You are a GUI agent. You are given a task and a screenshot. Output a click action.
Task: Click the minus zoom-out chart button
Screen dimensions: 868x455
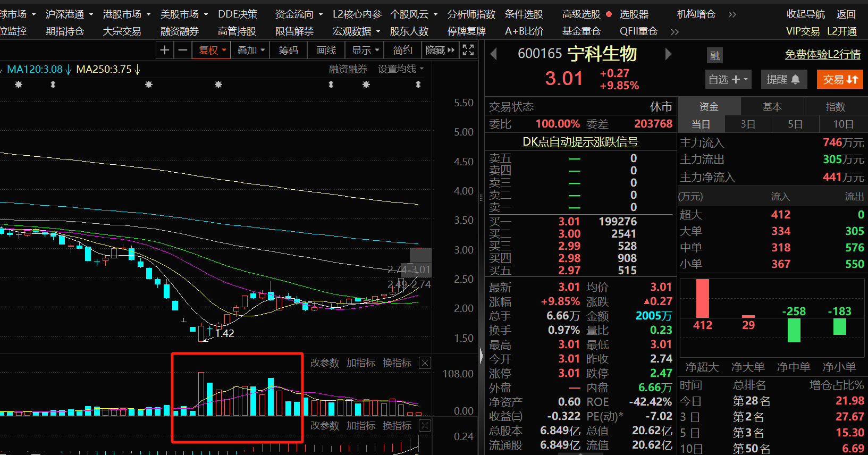[183, 50]
